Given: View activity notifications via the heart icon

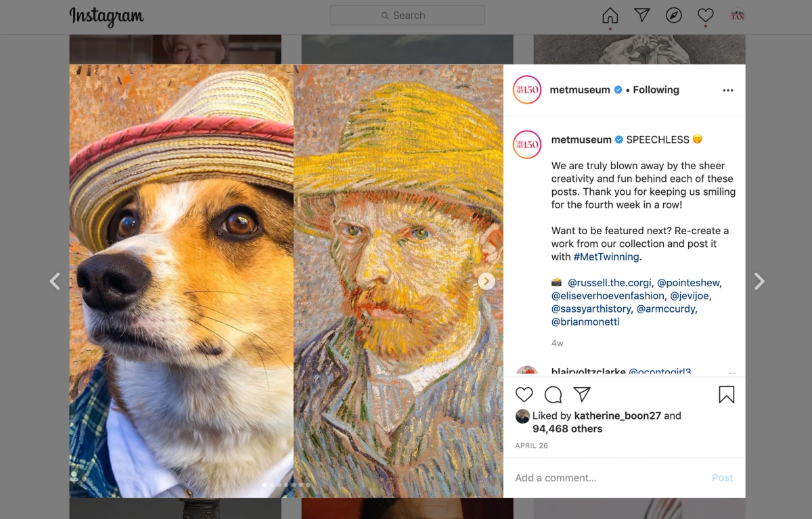Looking at the screenshot, I should (x=705, y=15).
